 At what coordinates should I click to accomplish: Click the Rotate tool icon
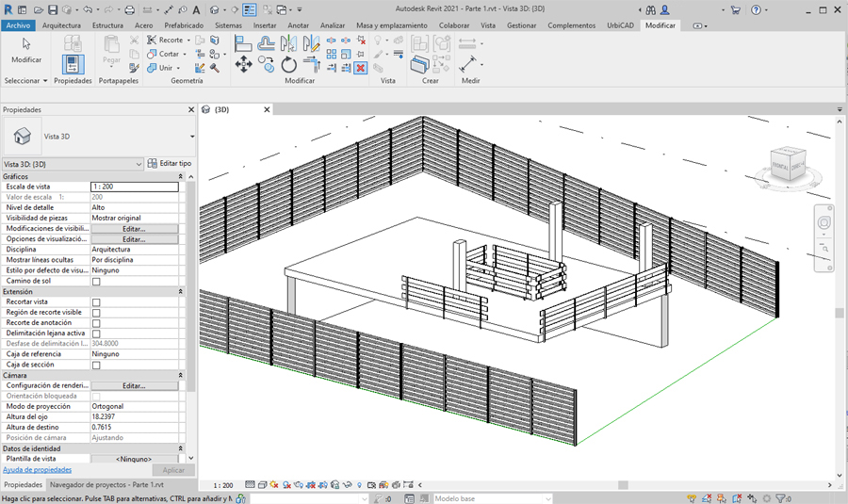click(x=289, y=64)
